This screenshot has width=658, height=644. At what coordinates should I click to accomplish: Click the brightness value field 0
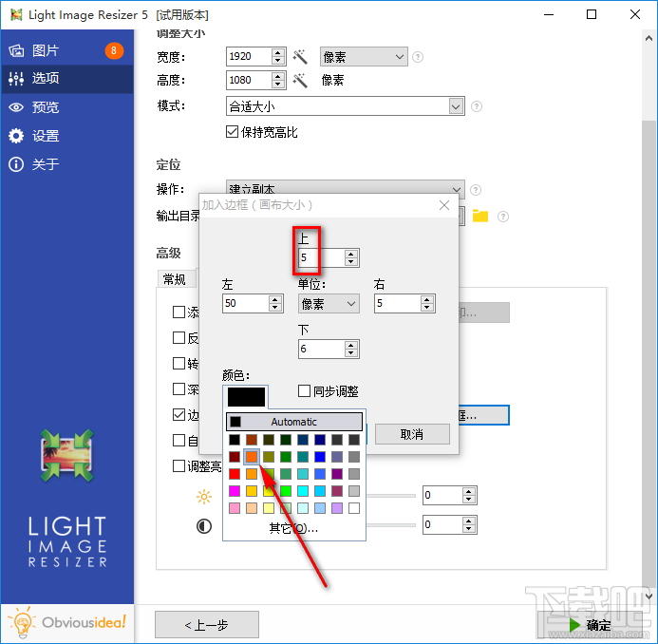[442, 495]
